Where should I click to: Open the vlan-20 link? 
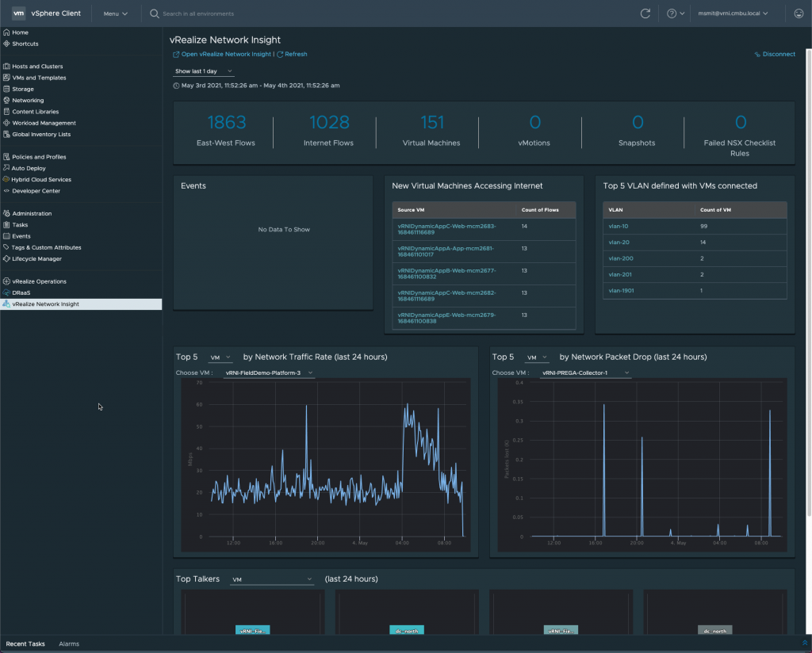click(619, 242)
